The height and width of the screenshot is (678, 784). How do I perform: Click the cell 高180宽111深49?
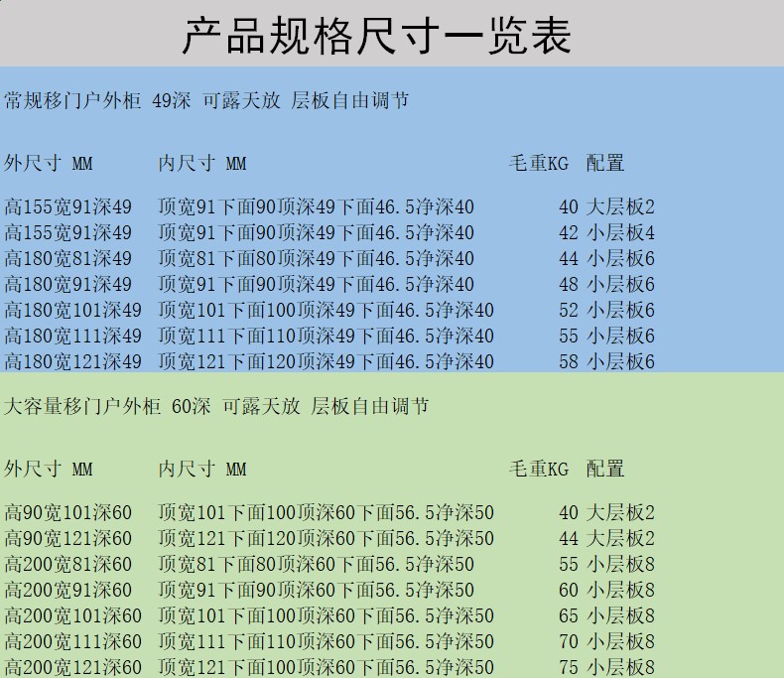73,336
